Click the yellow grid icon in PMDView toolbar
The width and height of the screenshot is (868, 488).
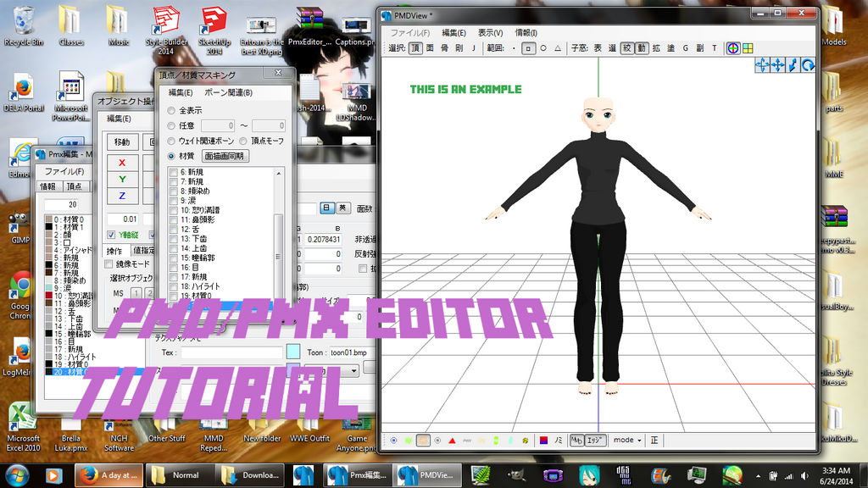point(747,49)
